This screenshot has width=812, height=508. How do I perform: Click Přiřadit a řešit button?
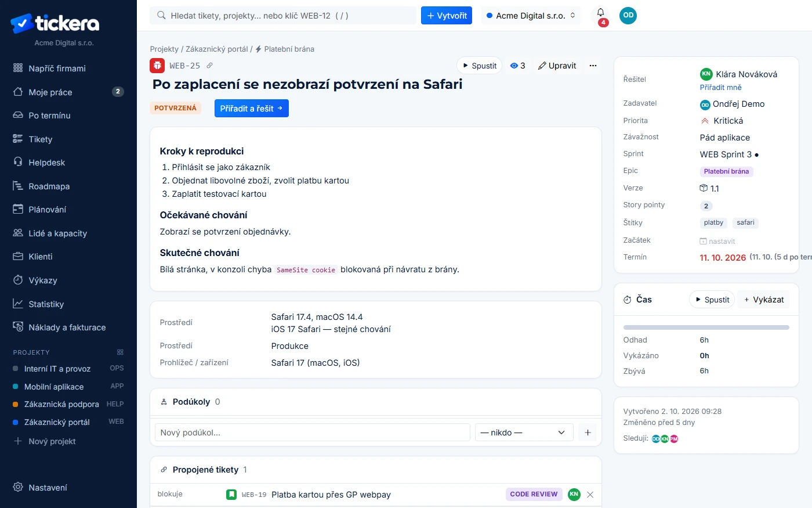pyautogui.click(x=251, y=109)
